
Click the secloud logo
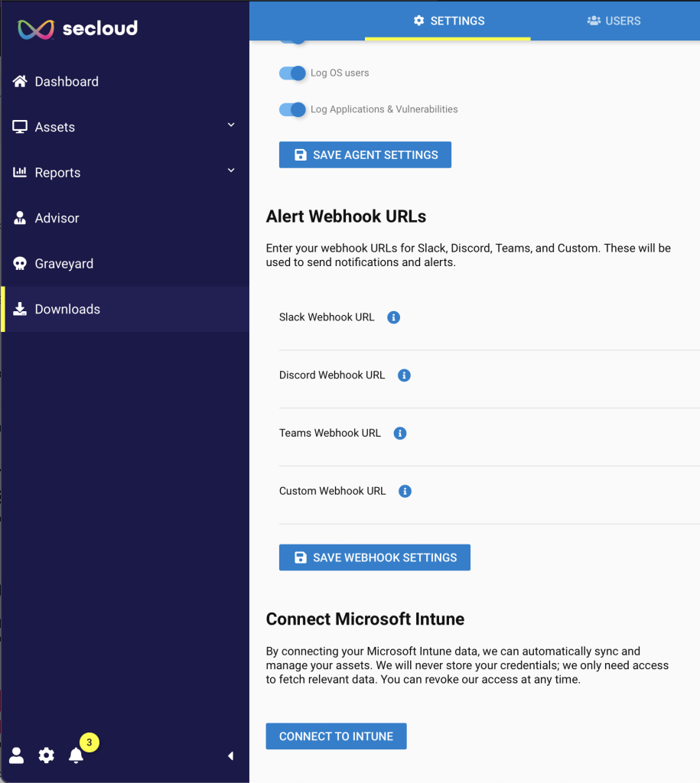77,28
